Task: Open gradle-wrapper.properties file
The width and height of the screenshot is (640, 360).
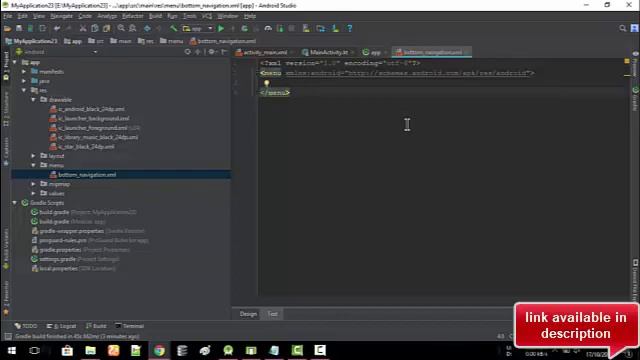Action: (x=71, y=231)
